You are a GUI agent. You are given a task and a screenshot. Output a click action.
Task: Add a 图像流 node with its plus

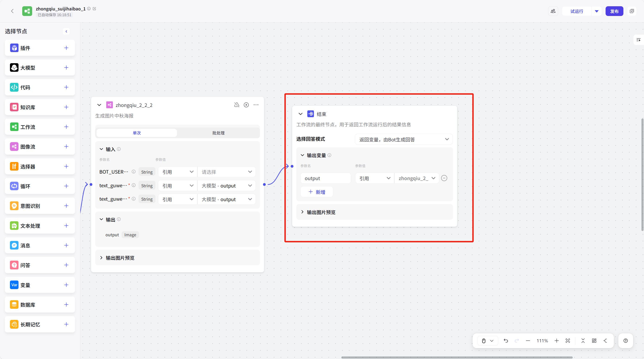[66, 147]
